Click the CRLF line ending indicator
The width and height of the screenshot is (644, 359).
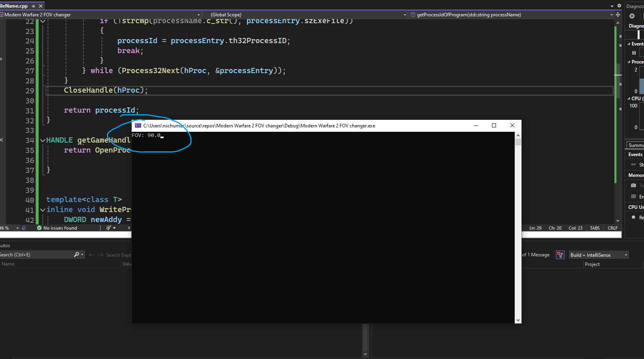pos(612,228)
